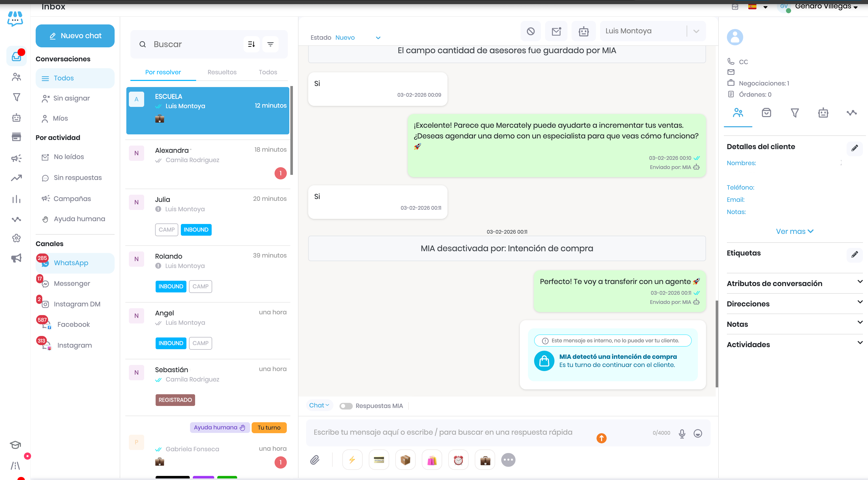Click the mark-as-unread envelope icon
Viewport: 868px width, 480px height.
click(556, 31)
